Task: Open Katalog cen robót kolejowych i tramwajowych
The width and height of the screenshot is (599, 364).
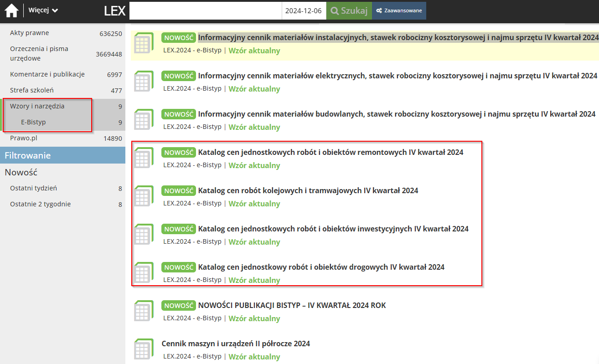Action: coord(308,190)
